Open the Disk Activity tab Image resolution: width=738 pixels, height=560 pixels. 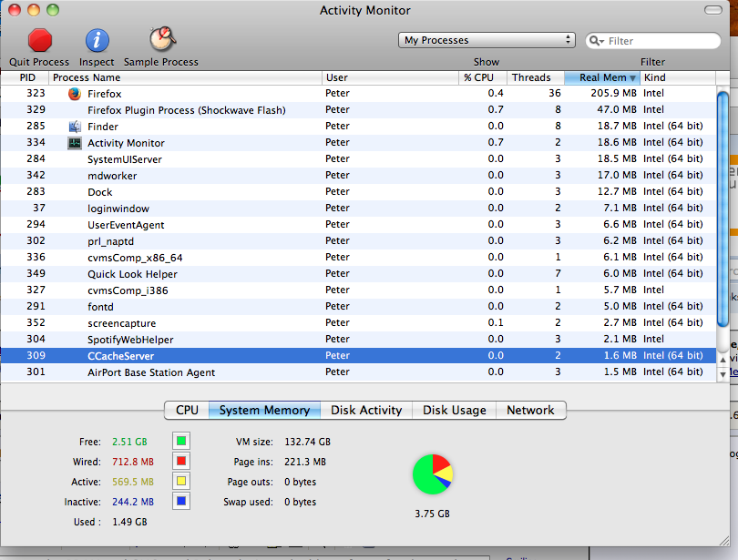[x=366, y=410]
